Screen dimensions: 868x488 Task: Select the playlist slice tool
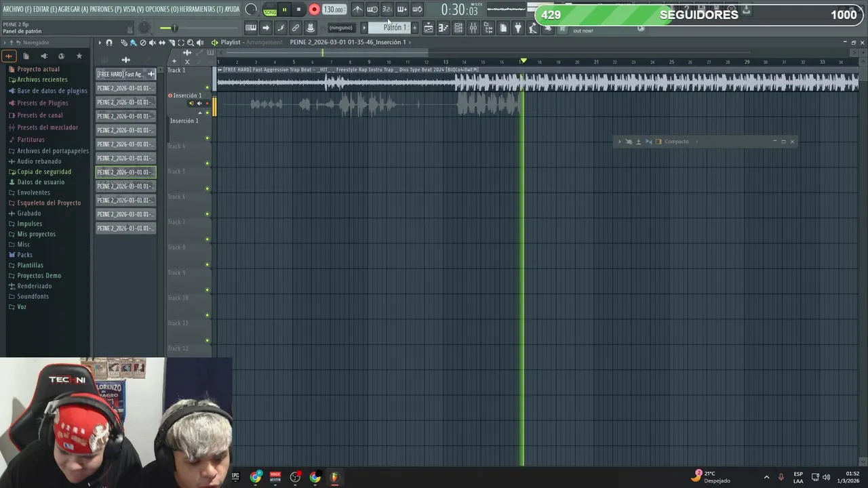pos(171,43)
